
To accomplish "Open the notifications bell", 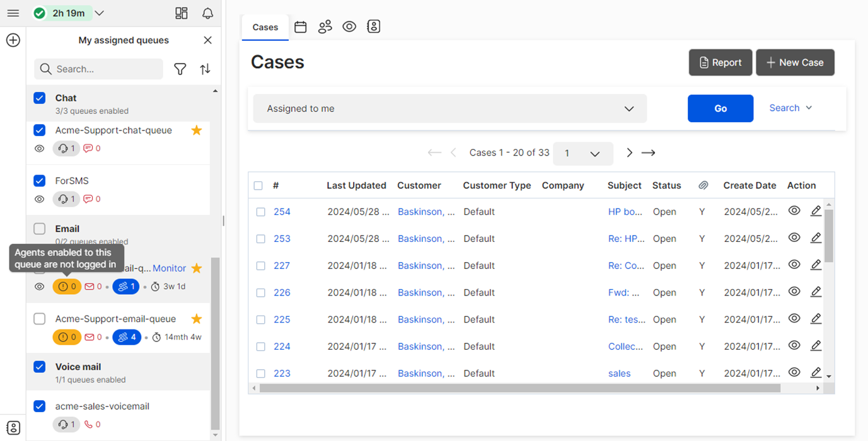I will (x=207, y=13).
